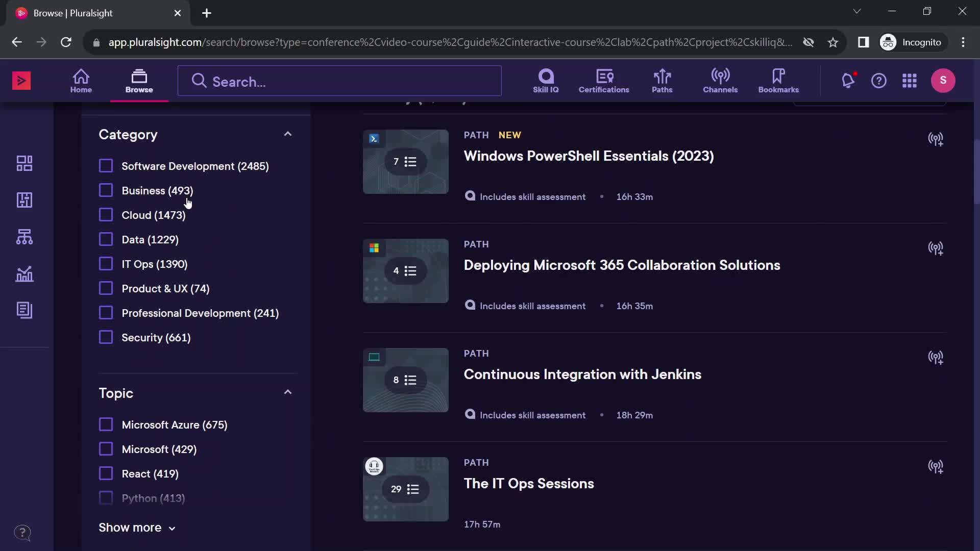
Task: Click the Search input field
Action: pos(339,81)
